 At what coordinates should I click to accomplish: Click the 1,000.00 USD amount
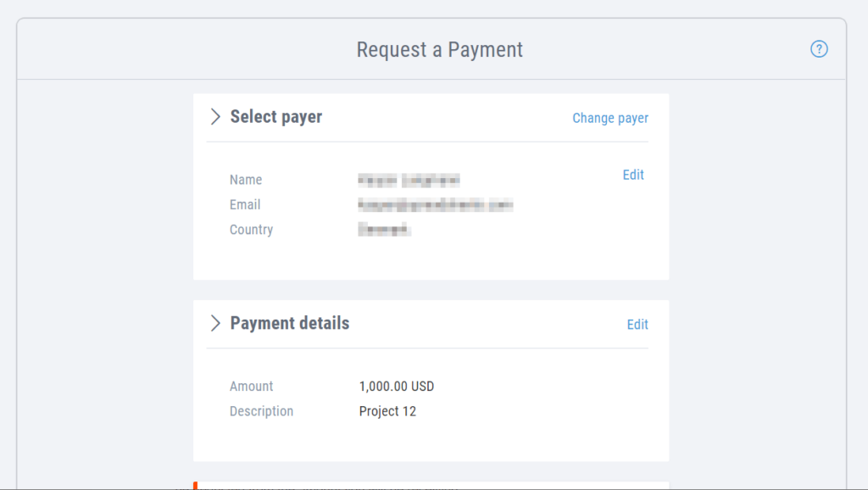[397, 387]
